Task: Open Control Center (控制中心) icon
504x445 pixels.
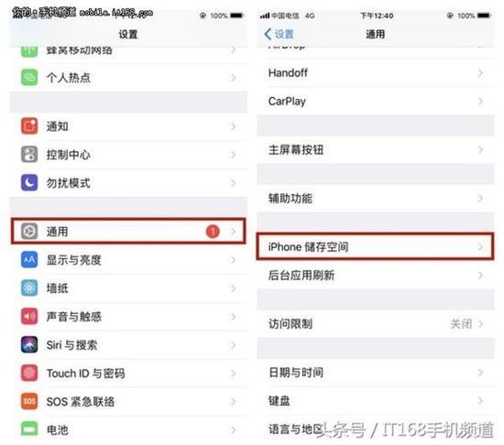Action: pyautogui.click(x=29, y=154)
